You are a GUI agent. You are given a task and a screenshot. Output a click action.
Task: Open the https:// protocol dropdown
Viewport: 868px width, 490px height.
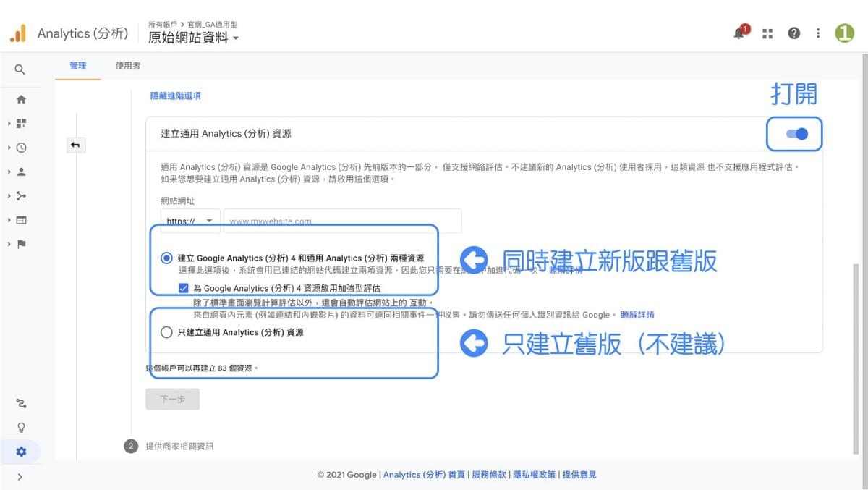pos(190,221)
